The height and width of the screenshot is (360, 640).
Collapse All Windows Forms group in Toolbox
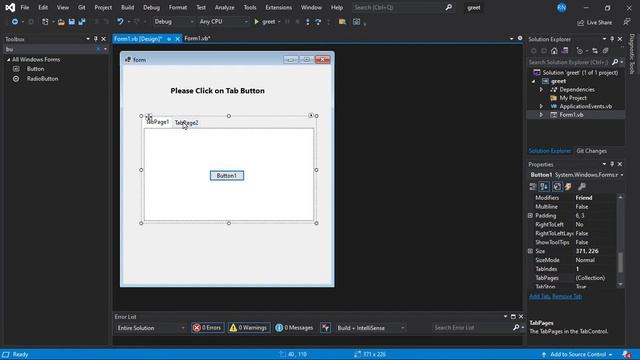pyautogui.click(x=8, y=60)
